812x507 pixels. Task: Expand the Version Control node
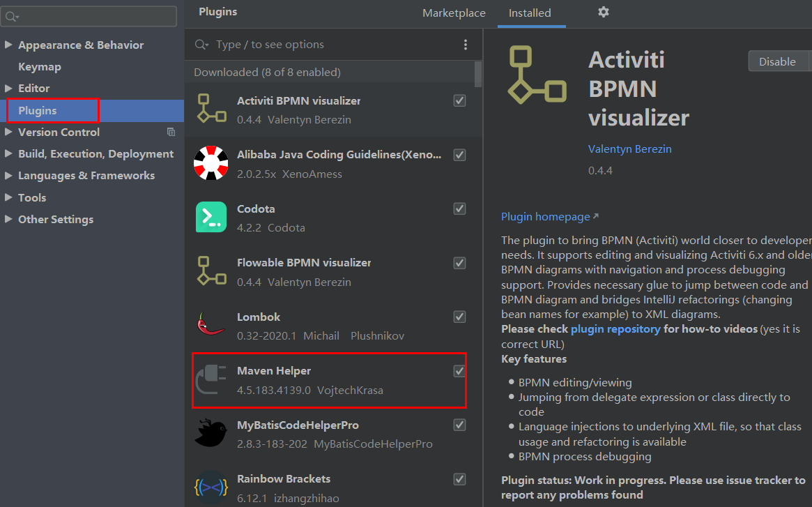(8, 132)
